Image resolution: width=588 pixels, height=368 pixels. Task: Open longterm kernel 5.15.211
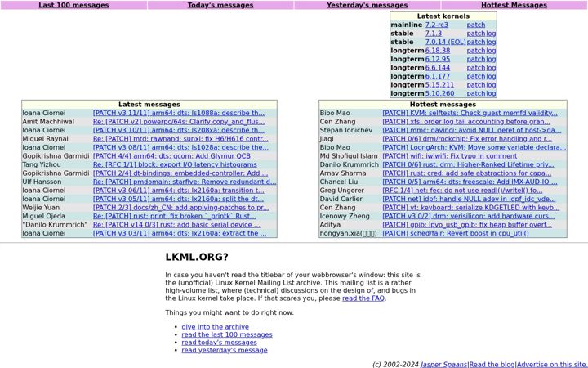[439, 85]
